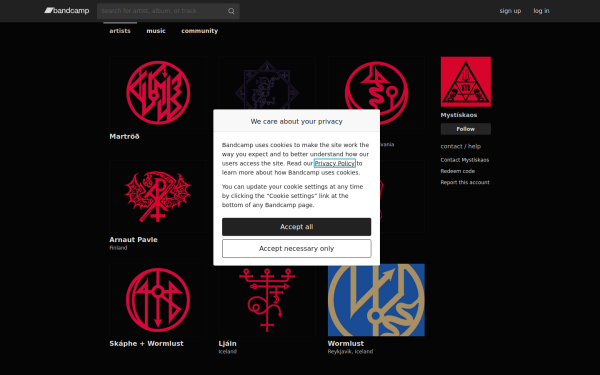Click the Ljáin artist name

click(x=227, y=343)
